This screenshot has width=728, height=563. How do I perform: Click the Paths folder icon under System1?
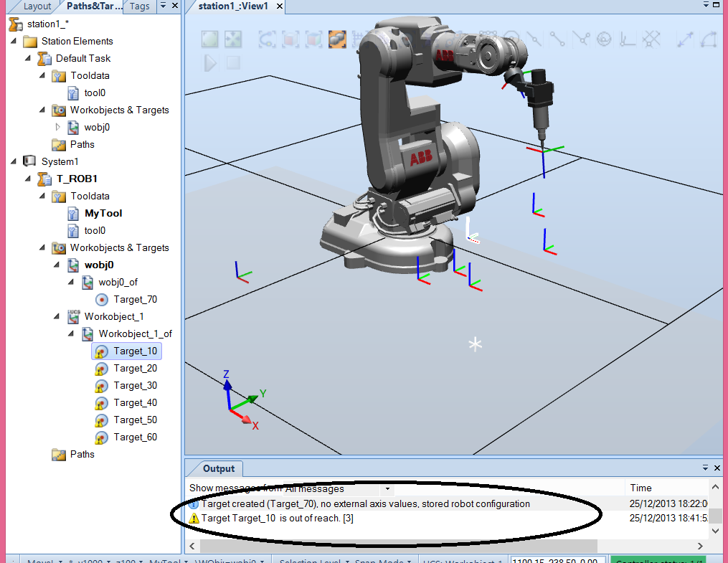(57, 454)
